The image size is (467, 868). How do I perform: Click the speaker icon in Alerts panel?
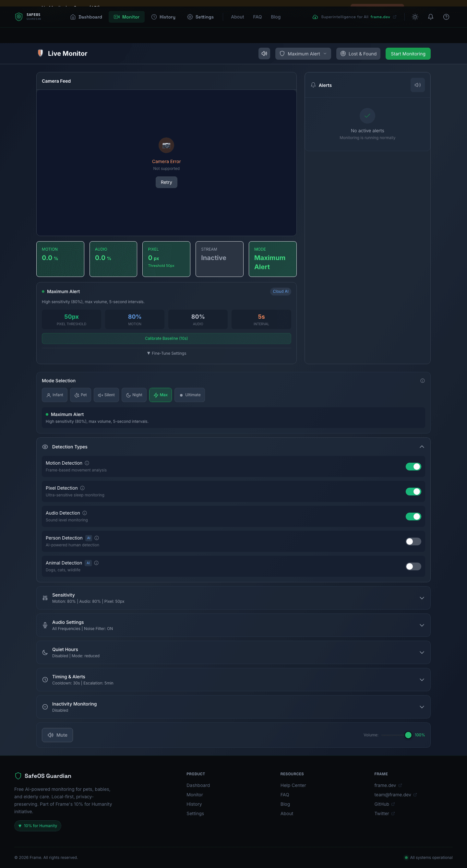pyautogui.click(x=417, y=85)
